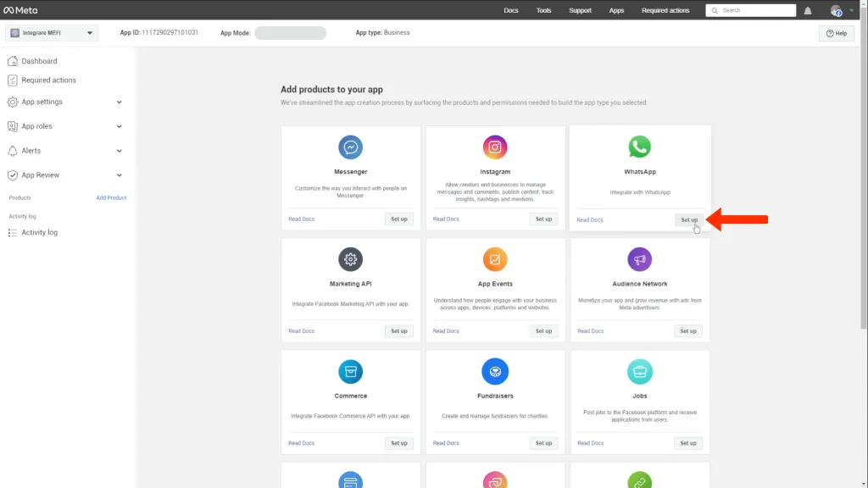This screenshot has height=488, width=868.
Task: Expand the App Review section
Action: pos(119,175)
